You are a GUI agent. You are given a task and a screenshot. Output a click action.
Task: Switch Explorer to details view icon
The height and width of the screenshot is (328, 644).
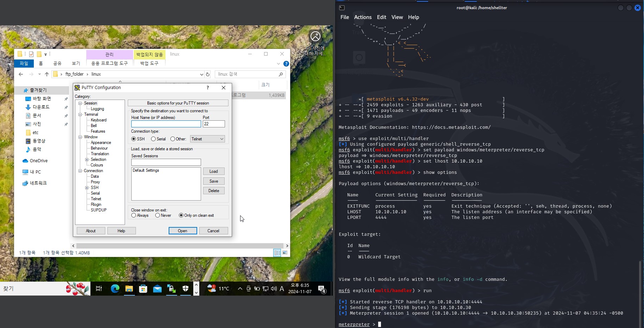(277, 253)
